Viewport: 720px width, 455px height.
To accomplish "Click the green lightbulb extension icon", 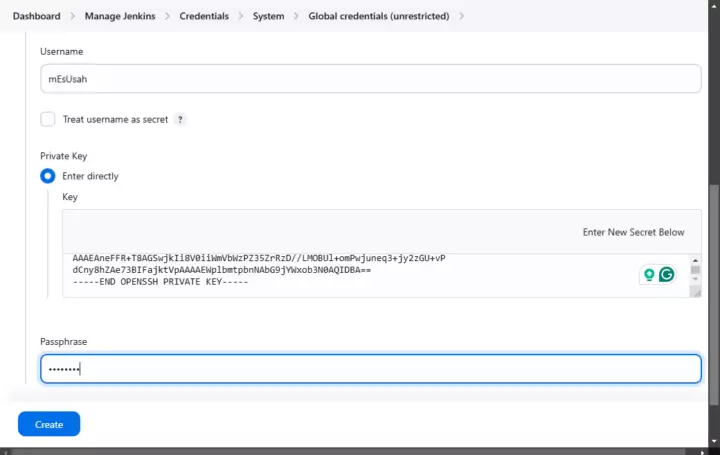I will tap(649, 275).
